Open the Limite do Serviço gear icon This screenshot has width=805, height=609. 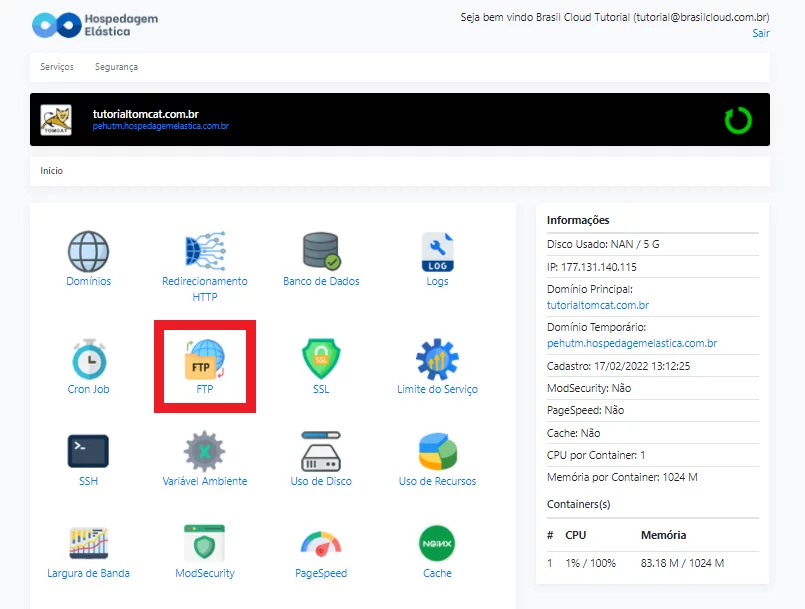coord(437,359)
